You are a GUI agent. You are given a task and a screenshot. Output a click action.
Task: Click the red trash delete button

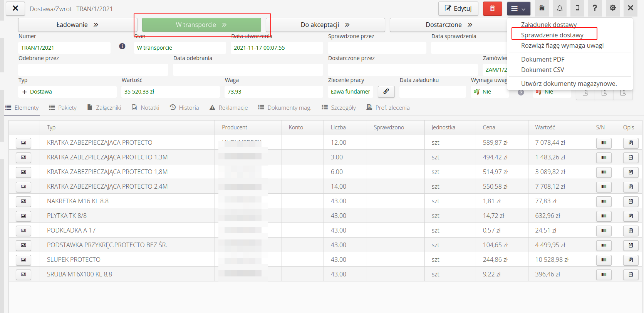click(x=492, y=8)
